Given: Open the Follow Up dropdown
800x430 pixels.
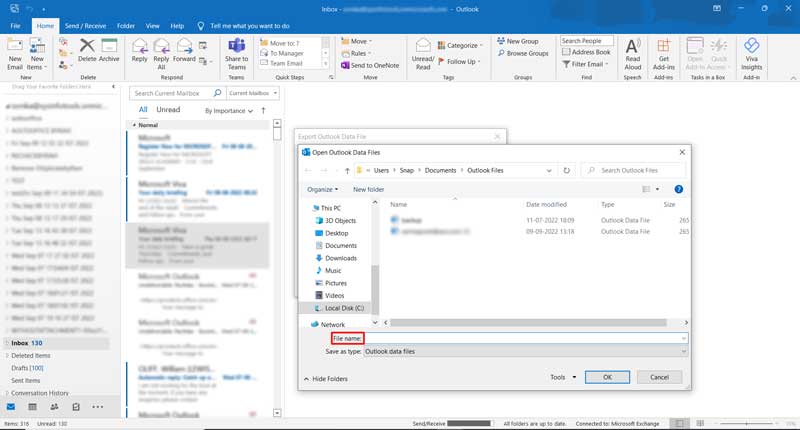Looking at the screenshot, I should point(459,61).
